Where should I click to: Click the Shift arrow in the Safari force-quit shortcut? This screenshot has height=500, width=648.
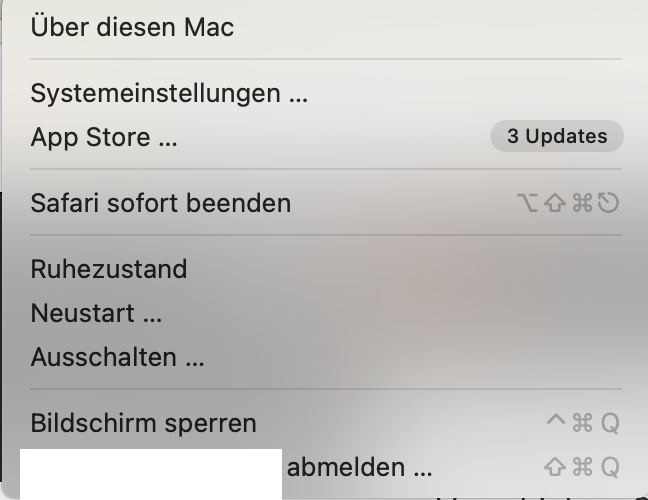(555, 203)
